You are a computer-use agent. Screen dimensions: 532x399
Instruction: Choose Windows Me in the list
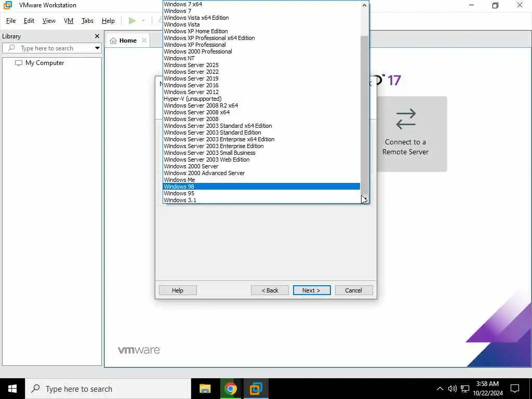[x=261, y=180]
